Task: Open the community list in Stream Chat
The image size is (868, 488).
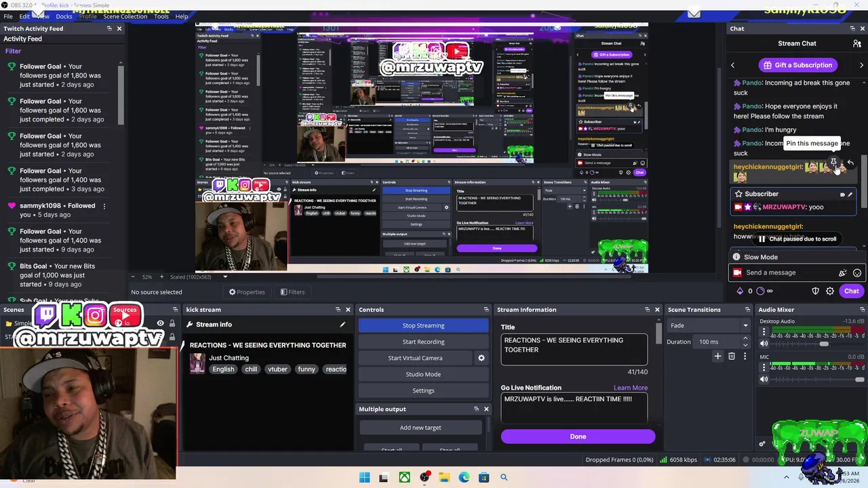Action: tap(857, 43)
